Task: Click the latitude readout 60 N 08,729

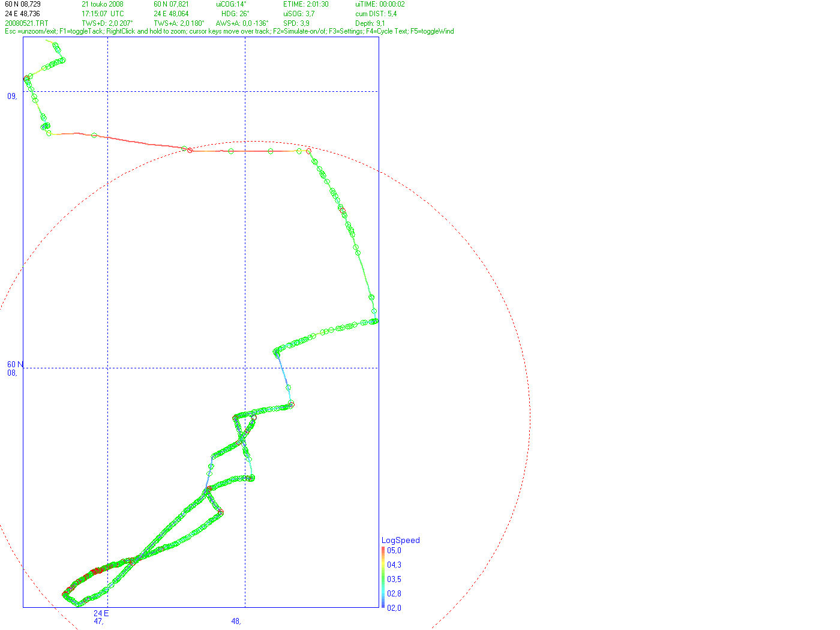Action: (x=23, y=4)
